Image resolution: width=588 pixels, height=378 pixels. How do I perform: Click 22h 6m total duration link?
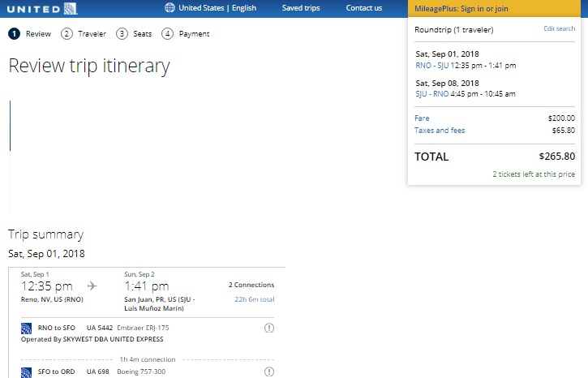(x=255, y=299)
